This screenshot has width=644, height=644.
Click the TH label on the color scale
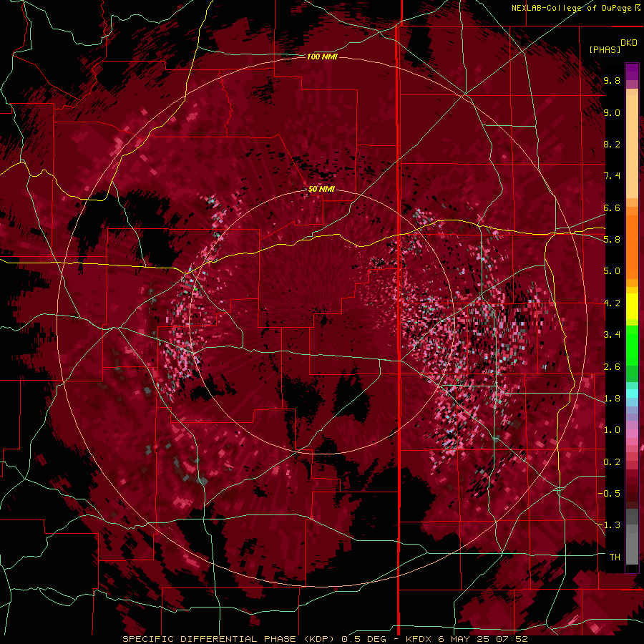point(615,557)
